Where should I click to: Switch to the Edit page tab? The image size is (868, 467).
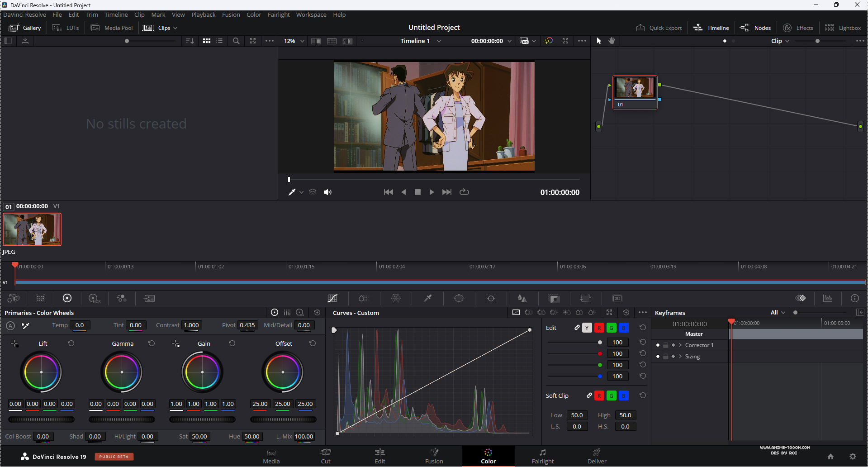coord(380,456)
